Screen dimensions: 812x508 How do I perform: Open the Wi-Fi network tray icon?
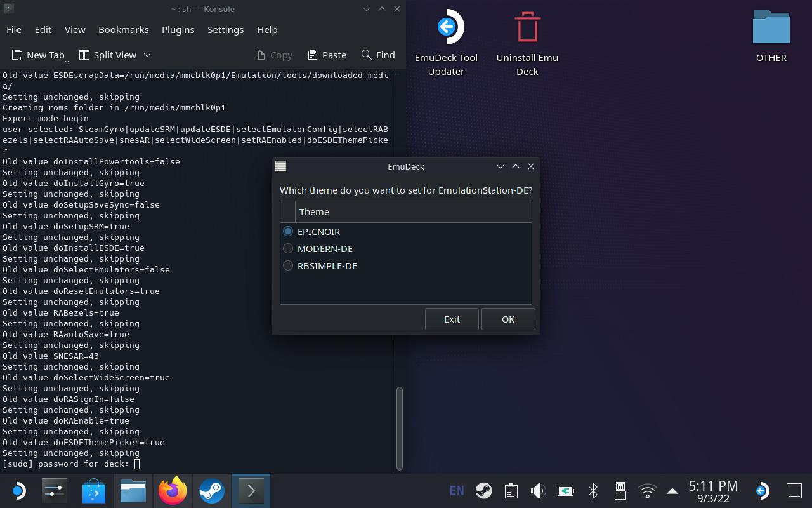click(647, 491)
